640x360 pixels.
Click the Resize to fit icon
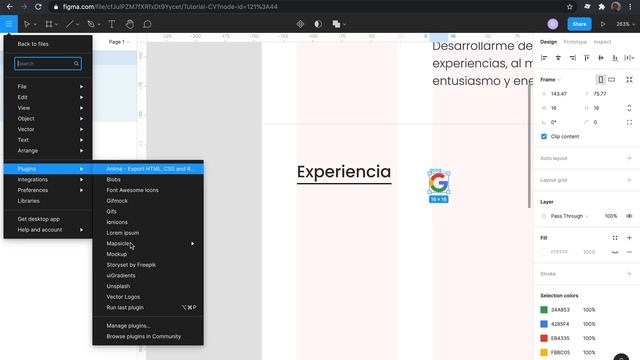point(629,80)
